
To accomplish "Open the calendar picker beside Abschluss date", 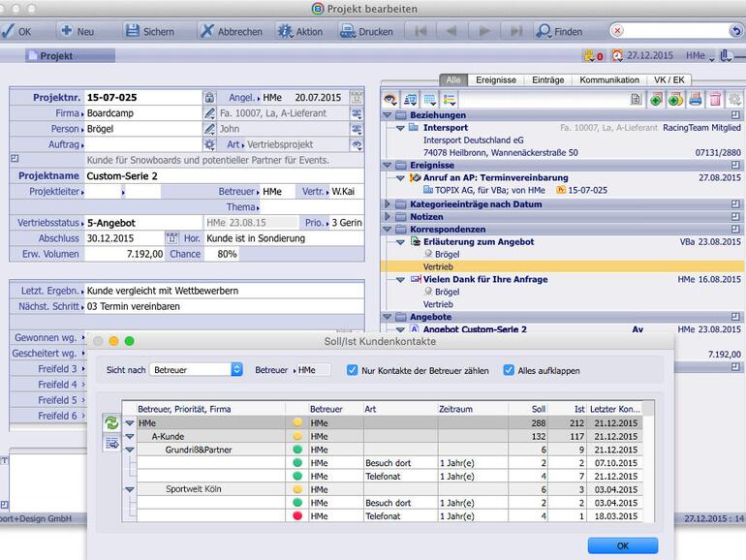I will click(x=171, y=238).
